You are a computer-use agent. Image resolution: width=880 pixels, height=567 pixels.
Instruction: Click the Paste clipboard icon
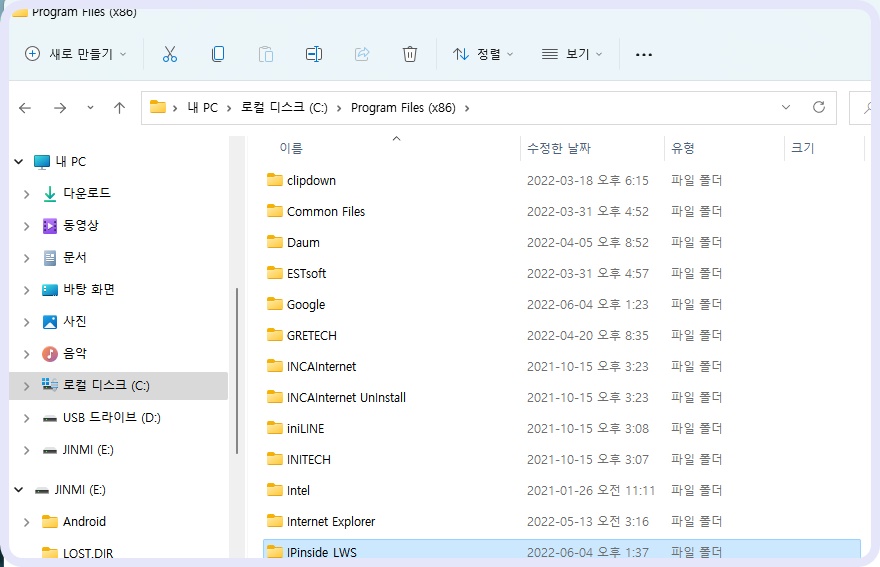266,54
